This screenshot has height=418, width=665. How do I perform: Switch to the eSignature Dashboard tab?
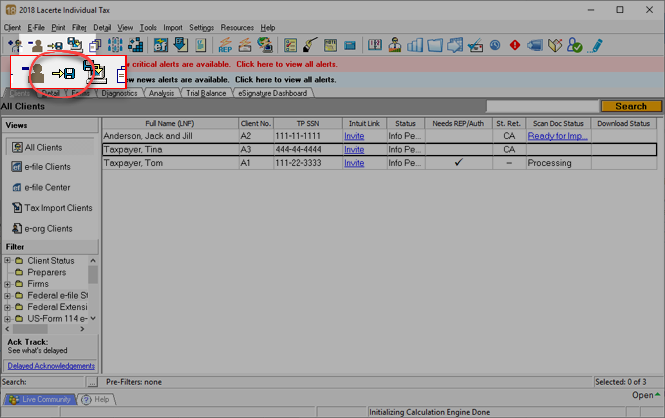(273, 93)
